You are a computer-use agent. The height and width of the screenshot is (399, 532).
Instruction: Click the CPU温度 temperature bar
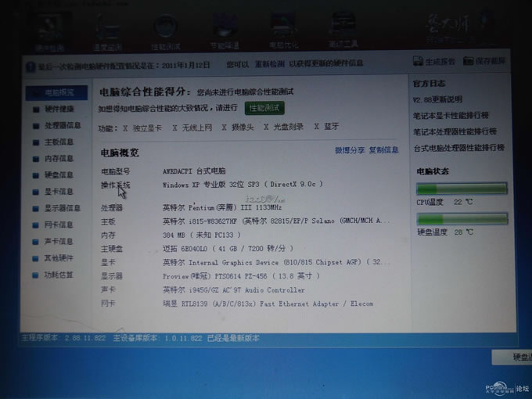click(462, 189)
